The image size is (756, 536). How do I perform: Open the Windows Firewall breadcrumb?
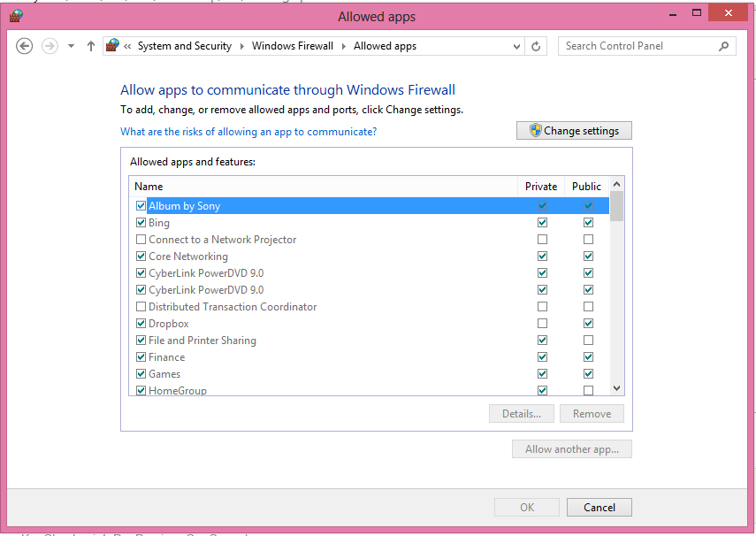[292, 46]
